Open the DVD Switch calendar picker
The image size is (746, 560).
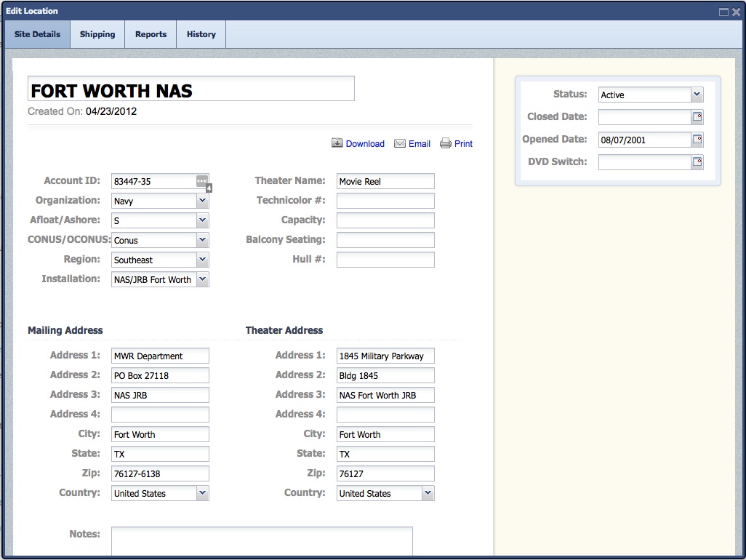[x=697, y=162]
